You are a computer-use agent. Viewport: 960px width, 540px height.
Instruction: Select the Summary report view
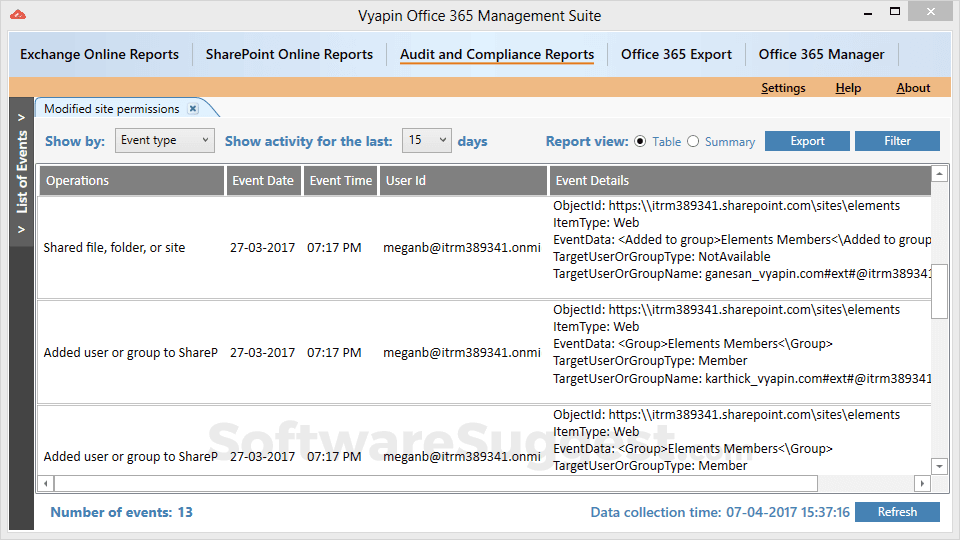point(693,141)
